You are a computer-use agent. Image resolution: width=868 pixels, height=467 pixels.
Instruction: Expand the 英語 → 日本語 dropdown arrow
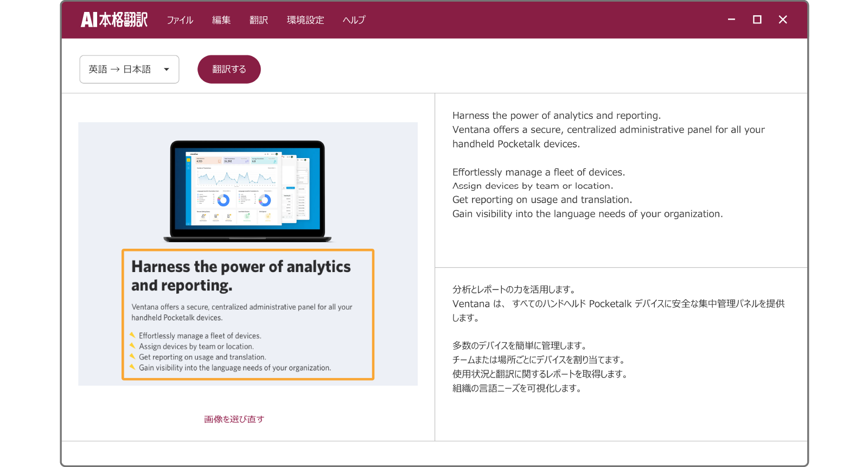167,70
